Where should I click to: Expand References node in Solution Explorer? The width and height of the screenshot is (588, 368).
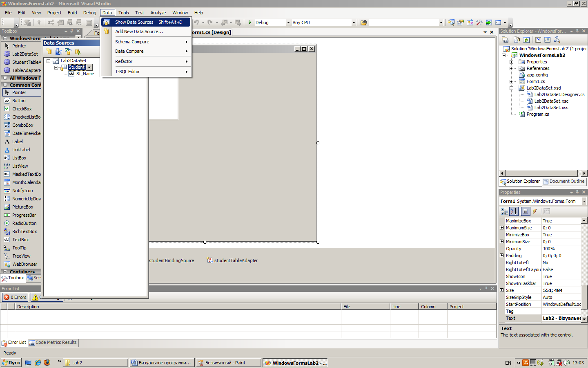pos(511,68)
